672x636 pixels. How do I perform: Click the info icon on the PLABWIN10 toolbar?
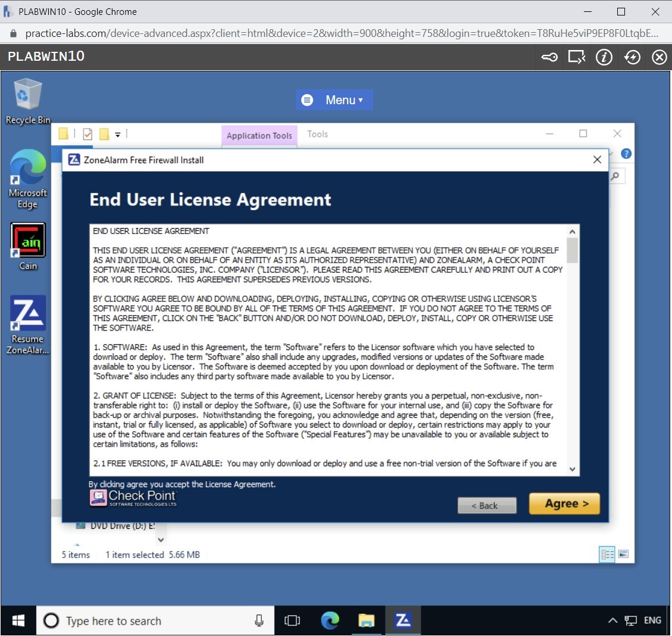604,57
